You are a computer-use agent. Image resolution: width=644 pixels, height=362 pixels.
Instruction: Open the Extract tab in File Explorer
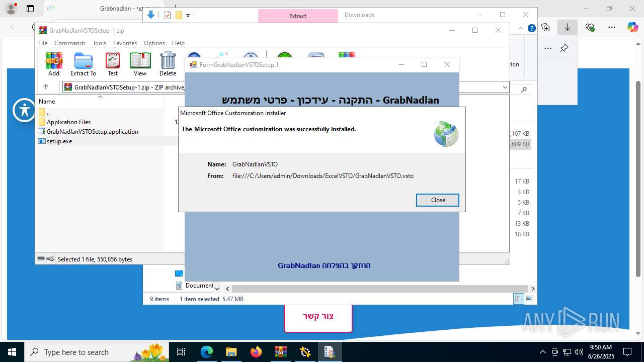pyautogui.click(x=298, y=16)
